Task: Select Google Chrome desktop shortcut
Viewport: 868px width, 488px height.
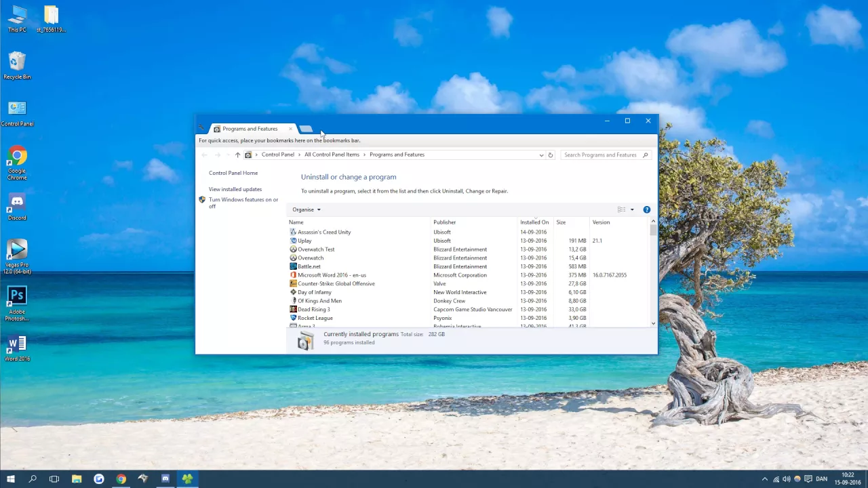Action: click(x=17, y=163)
